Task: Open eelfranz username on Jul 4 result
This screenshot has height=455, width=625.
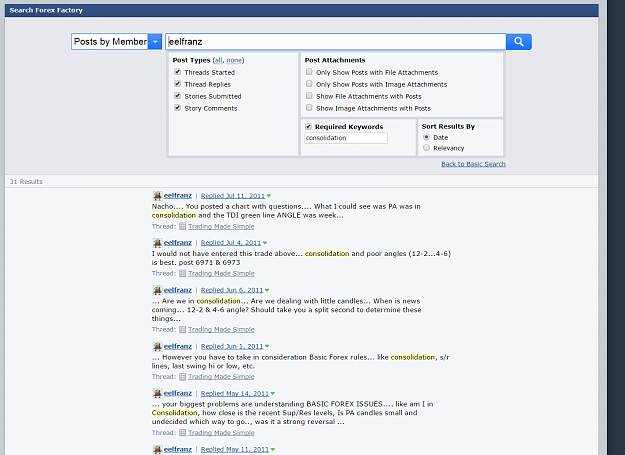Action: pos(178,242)
